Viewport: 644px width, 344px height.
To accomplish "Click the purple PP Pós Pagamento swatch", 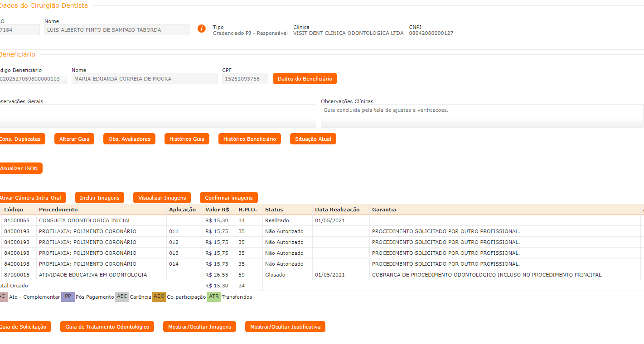I will coord(68,296).
